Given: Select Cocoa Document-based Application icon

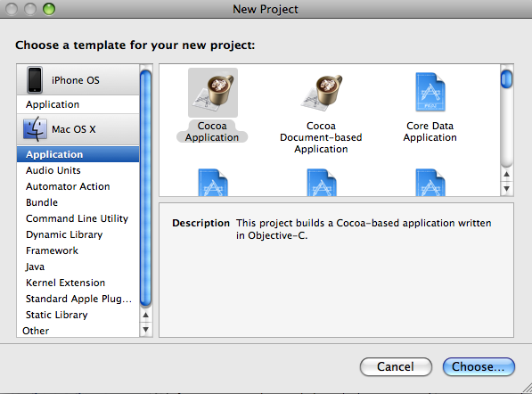Looking at the screenshot, I should click(322, 93).
